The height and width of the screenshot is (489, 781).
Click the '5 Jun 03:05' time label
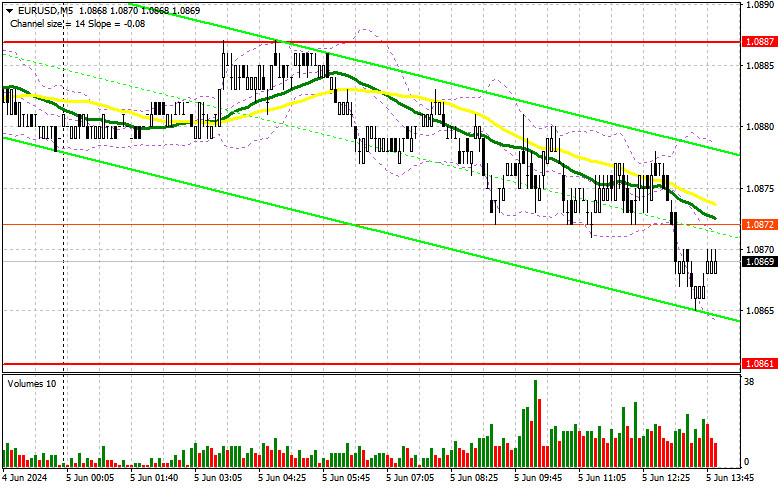(218, 478)
